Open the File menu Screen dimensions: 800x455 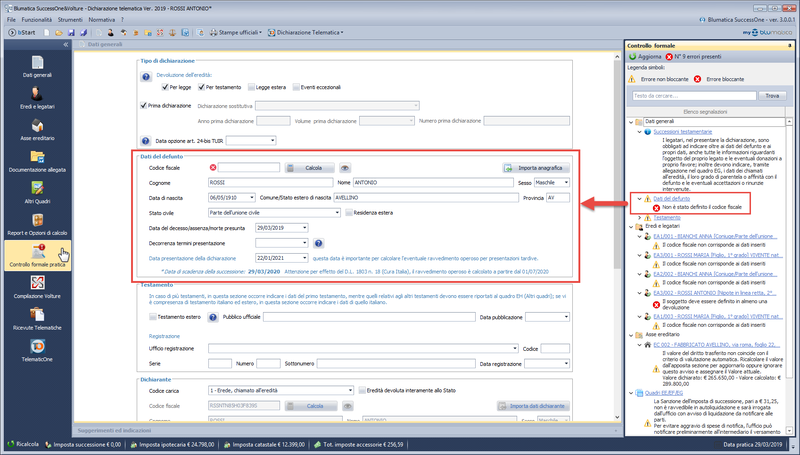(x=11, y=19)
